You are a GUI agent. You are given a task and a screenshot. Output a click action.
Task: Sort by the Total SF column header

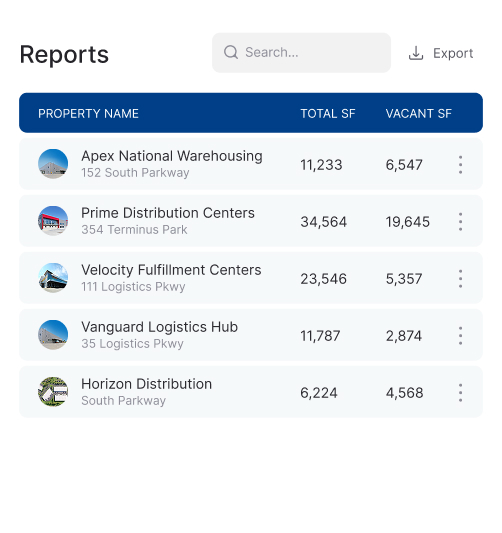[x=328, y=114]
